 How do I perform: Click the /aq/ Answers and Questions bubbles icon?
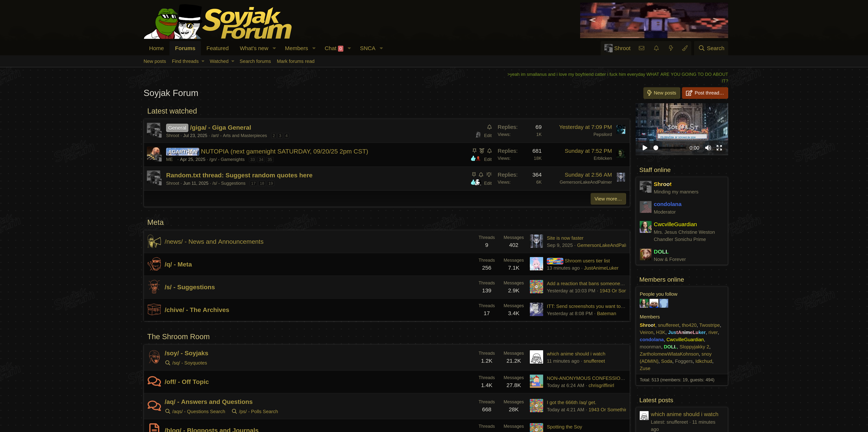pyautogui.click(x=154, y=405)
